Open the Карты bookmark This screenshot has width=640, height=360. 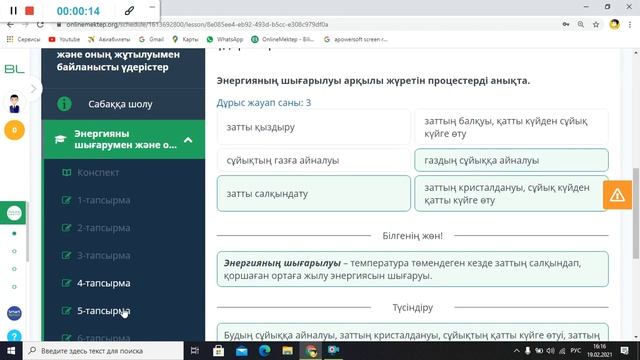[x=185, y=39]
